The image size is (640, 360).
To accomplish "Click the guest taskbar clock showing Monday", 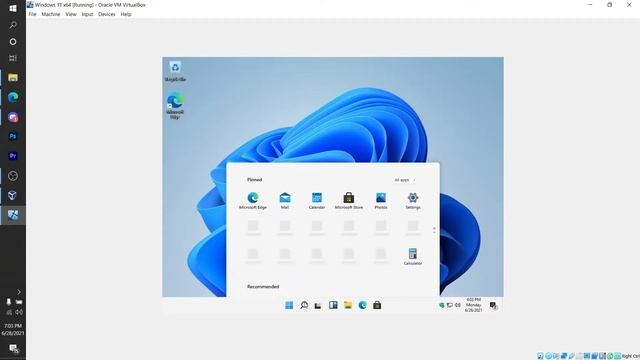I will 473,305.
